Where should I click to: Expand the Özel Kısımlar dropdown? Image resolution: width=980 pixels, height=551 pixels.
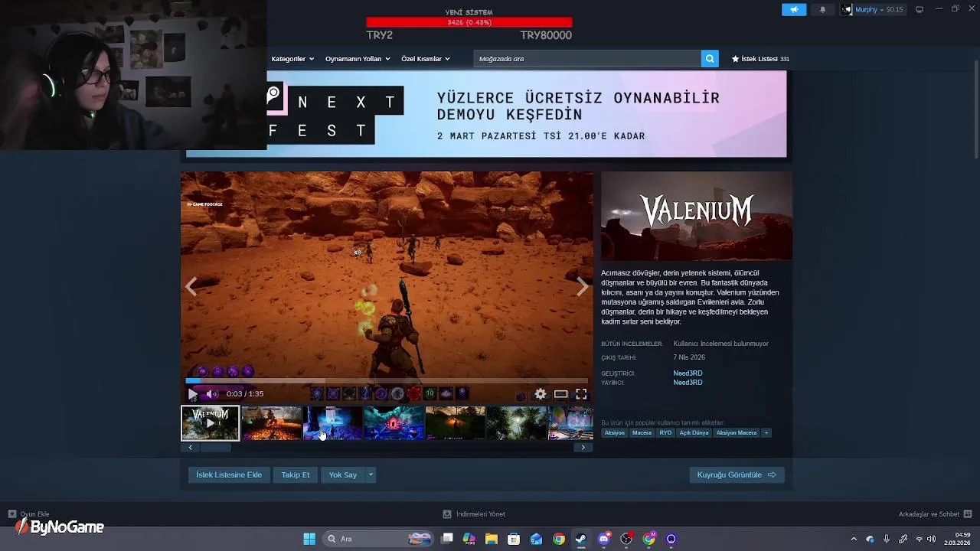[x=426, y=59]
